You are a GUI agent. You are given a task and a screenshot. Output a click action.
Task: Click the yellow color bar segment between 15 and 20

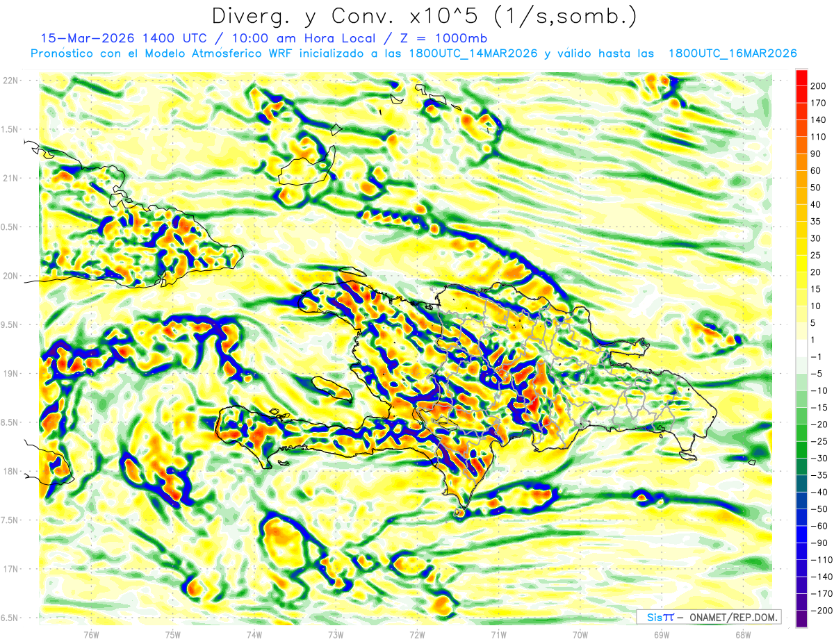point(801,281)
